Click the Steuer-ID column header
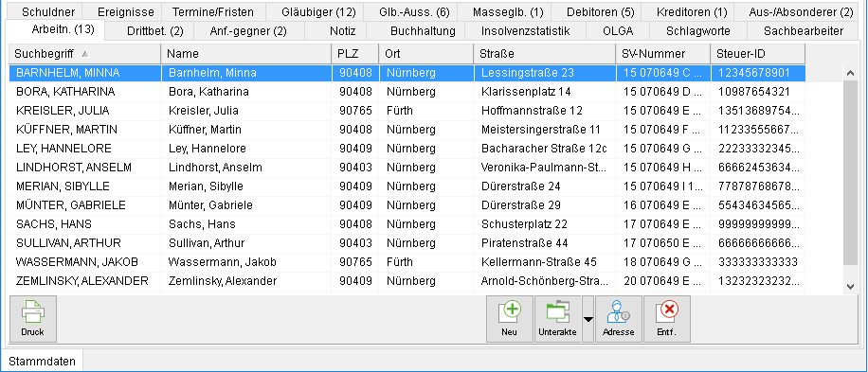868x372 pixels. point(758,54)
